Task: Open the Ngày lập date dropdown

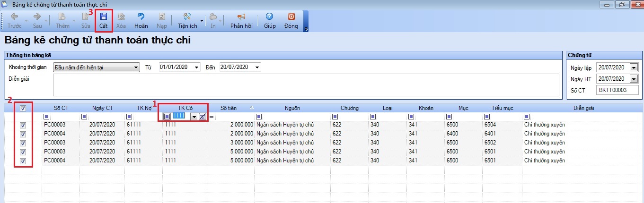Action: [634, 68]
